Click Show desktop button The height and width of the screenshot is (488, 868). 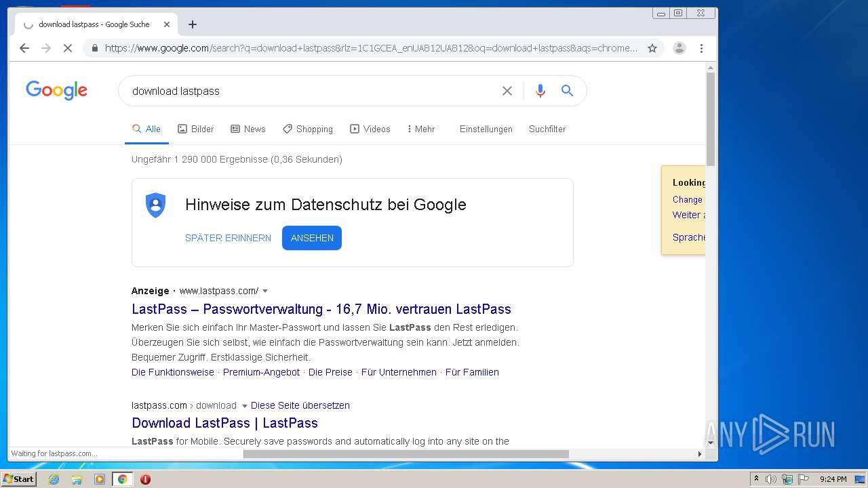click(x=861, y=479)
